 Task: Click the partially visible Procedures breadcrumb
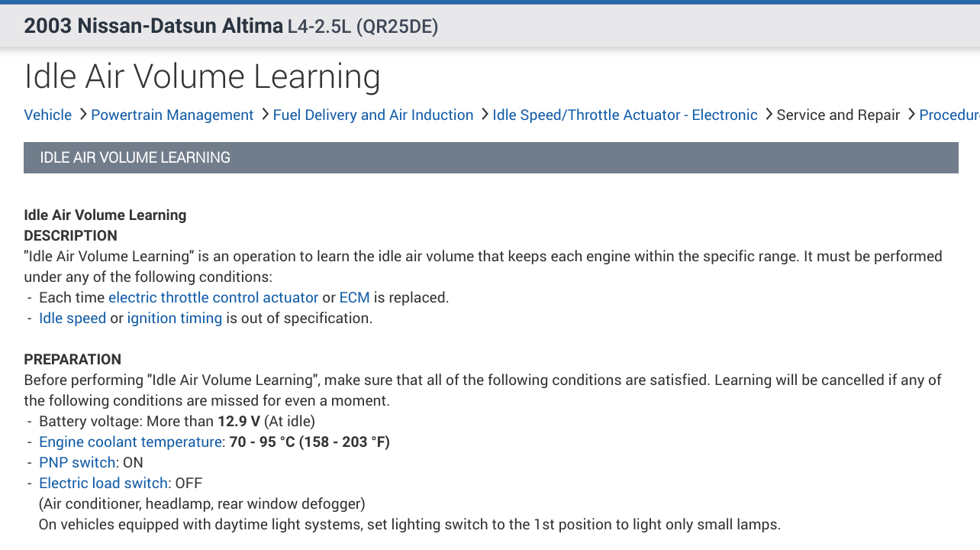coord(949,115)
